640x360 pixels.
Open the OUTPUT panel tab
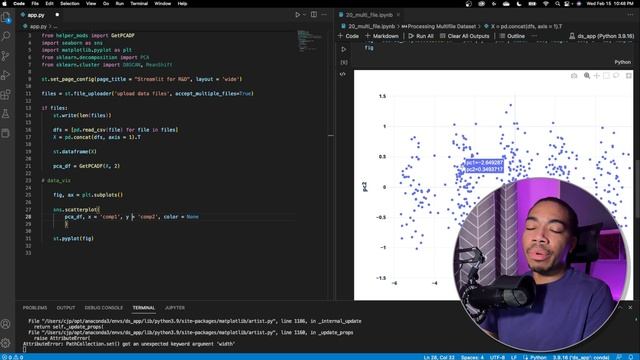pyautogui.click(x=66, y=308)
